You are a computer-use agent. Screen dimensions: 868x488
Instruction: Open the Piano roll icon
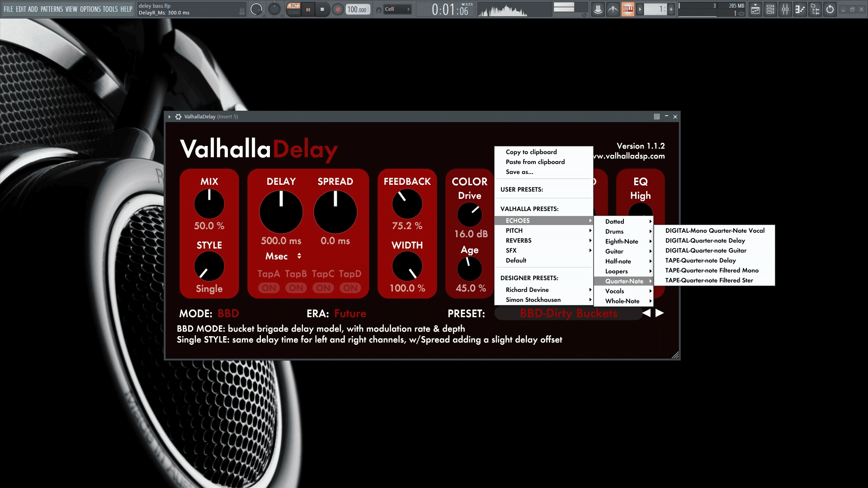[x=800, y=9]
